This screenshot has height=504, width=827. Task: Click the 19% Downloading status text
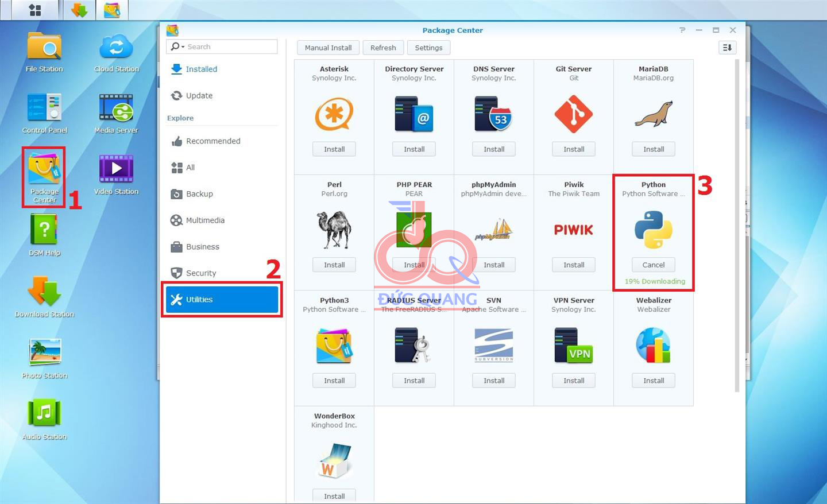[x=655, y=281]
